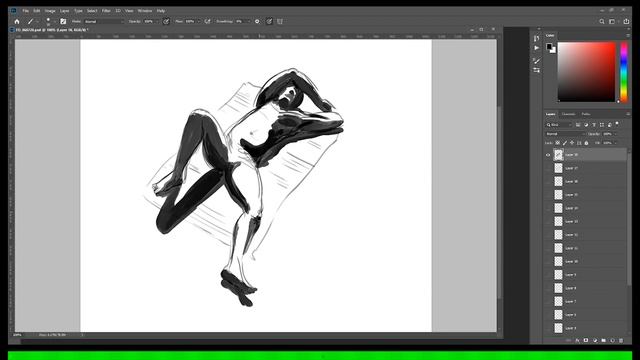Open the collapsed Brush Settings panel icon
This screenshot has width=640, height=360.
[x=536, y=61]
